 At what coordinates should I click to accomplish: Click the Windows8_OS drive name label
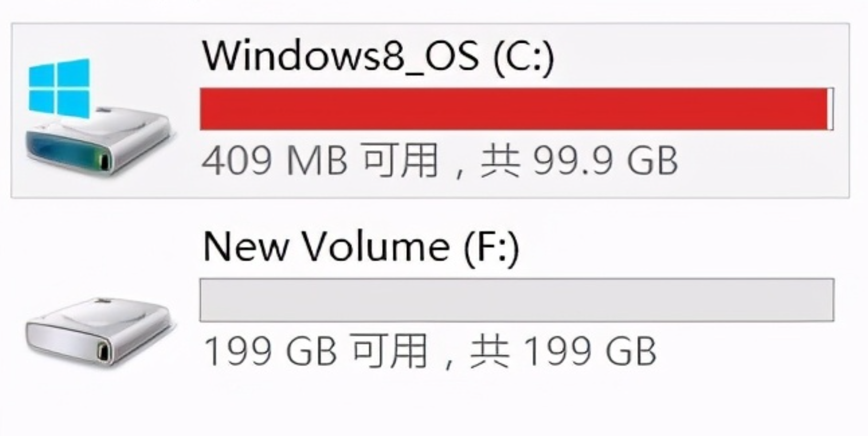coord(340,55)
